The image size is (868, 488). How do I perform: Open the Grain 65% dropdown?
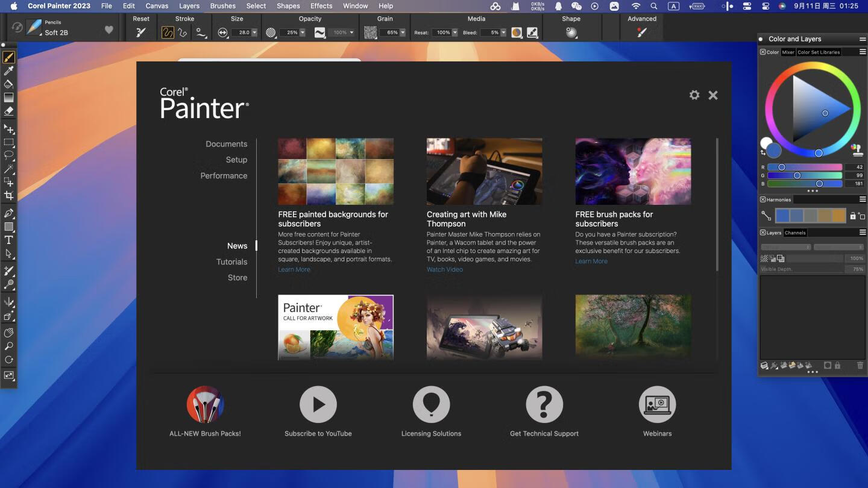[x=402, y=33]
